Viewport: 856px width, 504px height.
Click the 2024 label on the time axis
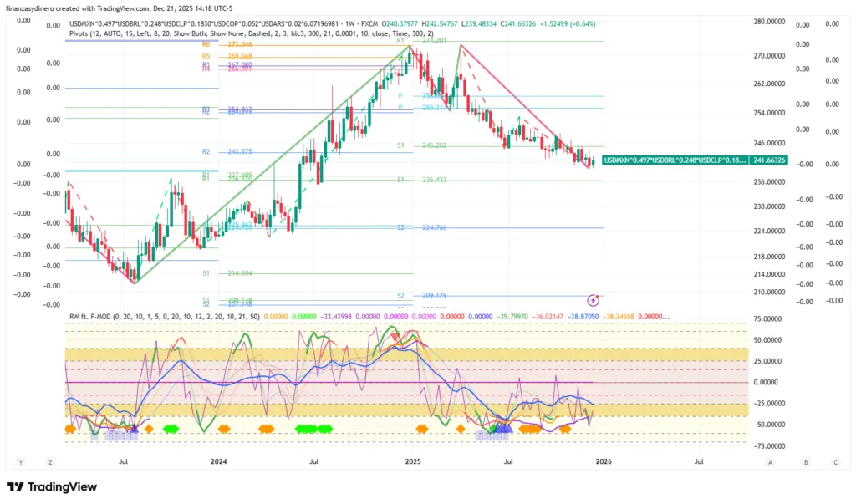click(x=219, y=461)
